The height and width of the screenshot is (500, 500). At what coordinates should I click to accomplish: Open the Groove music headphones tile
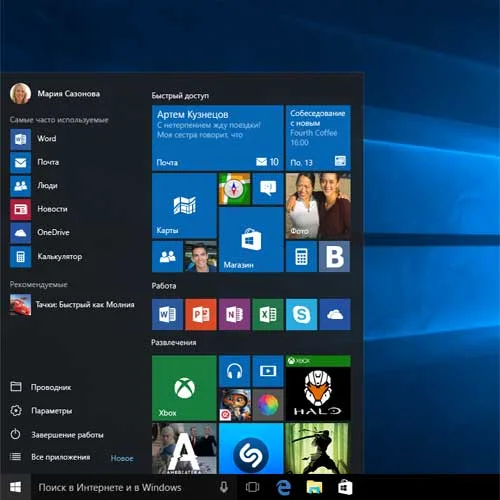234,371
